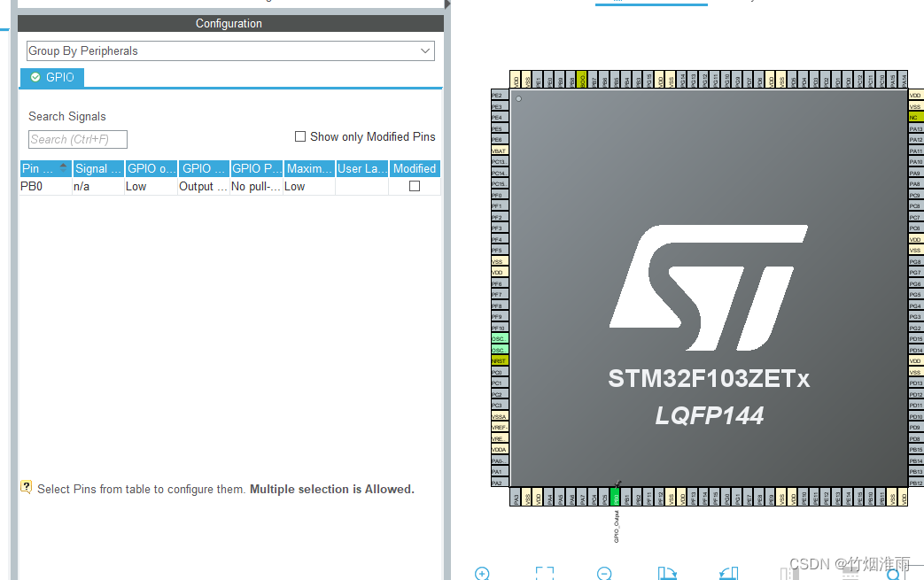Viewport: 924px width, 580px height.
Task: Click the PF10 pin on left side
Action: coord(499,328)
